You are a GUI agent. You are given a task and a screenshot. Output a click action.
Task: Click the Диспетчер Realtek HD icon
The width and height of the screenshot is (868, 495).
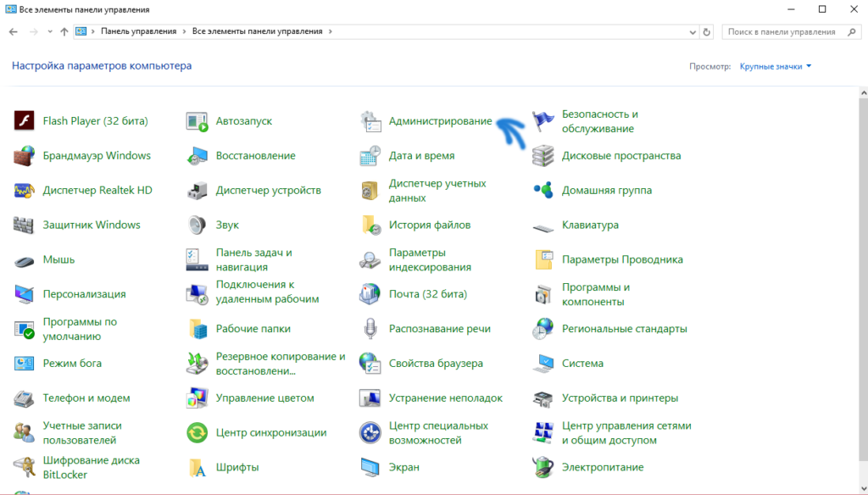pos(24,191)
